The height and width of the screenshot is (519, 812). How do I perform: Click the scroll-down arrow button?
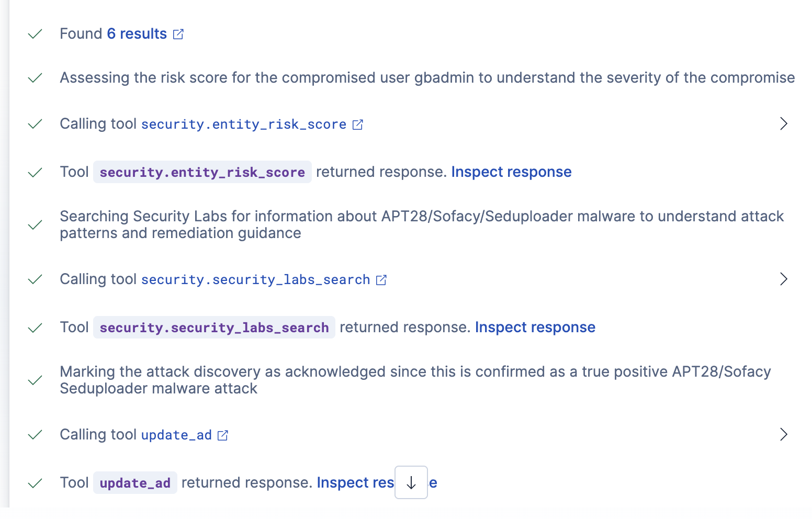(411, 482)
